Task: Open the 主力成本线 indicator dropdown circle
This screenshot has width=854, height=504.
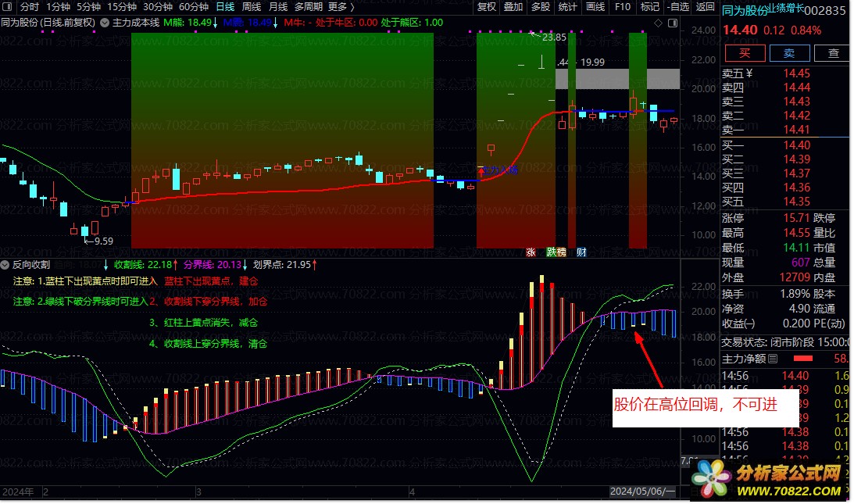Action: tap(104, 23)
